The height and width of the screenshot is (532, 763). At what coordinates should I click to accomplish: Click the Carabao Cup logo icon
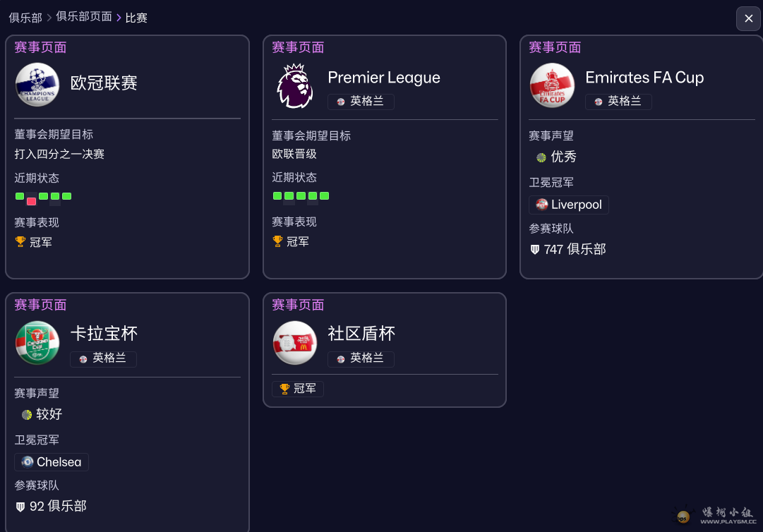click(37, 343)
